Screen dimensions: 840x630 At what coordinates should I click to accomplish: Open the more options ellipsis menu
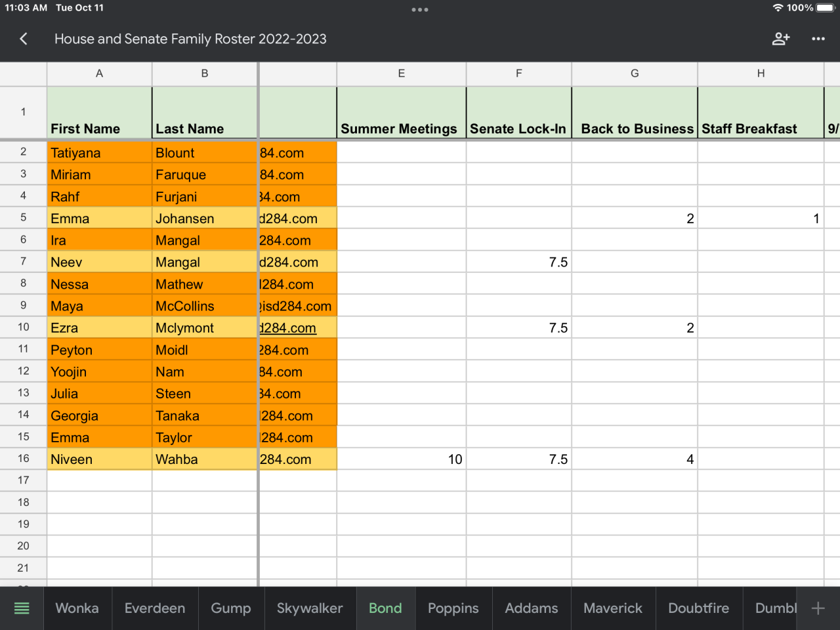coord(818,39)
